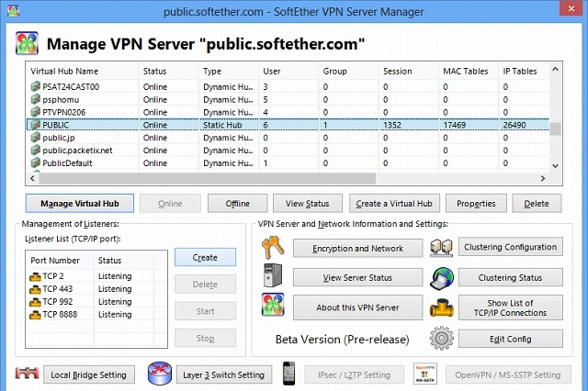This screenshot has width=588, height=391.
Task: Open Encryption and Network settings
Action: [357, 249]
